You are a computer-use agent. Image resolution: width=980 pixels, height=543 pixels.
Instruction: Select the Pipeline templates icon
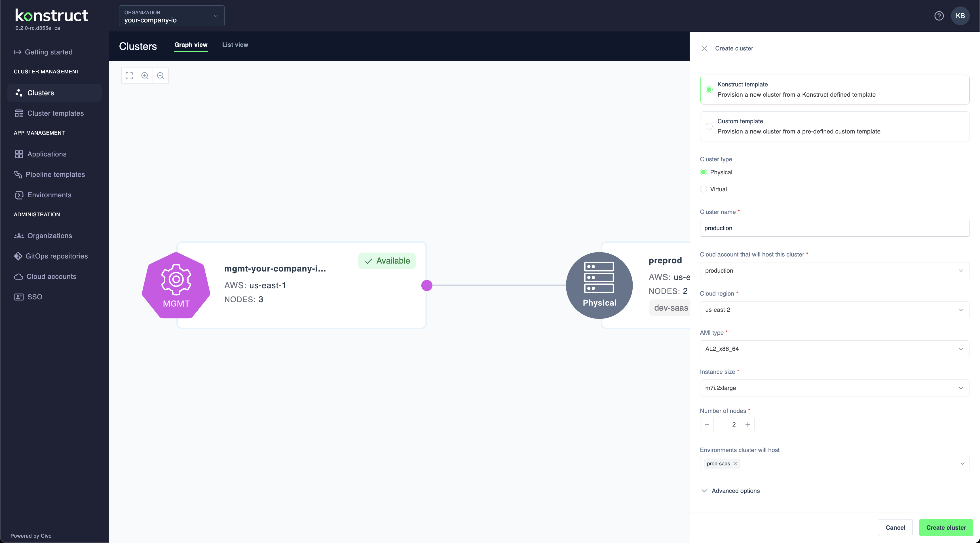tap(18, 174)
